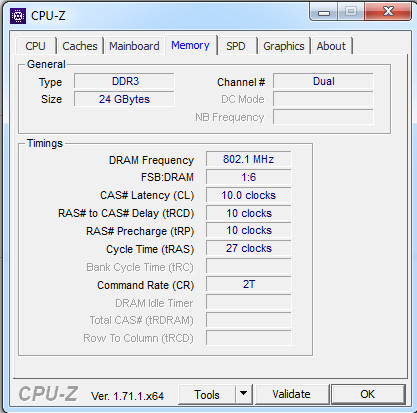Image resolution: width=417 pixels, height=413 pixels.
Task: Click the empty Total CAS# (tRDRAM) field
Action: 249,320
